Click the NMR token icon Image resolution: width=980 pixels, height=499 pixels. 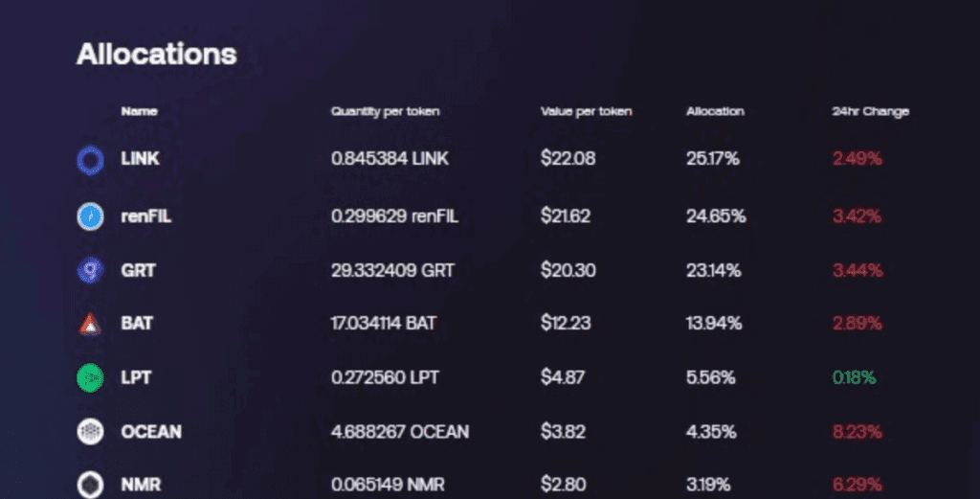click(90, 485)
